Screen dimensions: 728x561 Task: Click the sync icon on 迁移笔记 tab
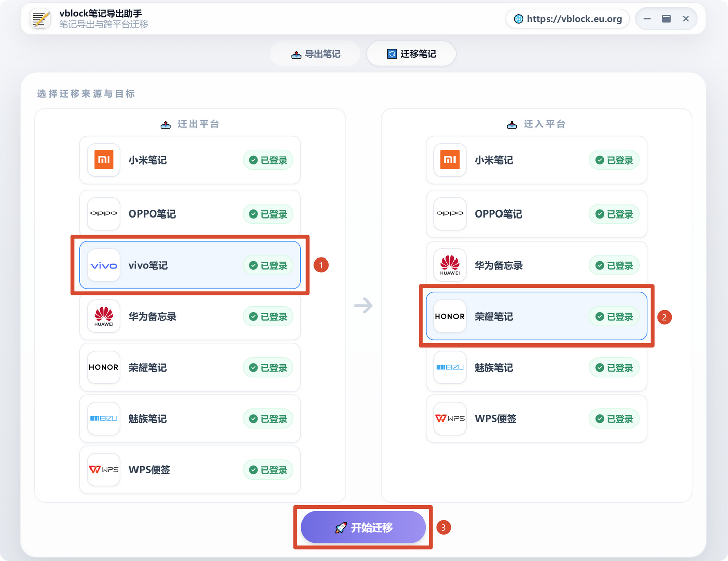point(392,54)
